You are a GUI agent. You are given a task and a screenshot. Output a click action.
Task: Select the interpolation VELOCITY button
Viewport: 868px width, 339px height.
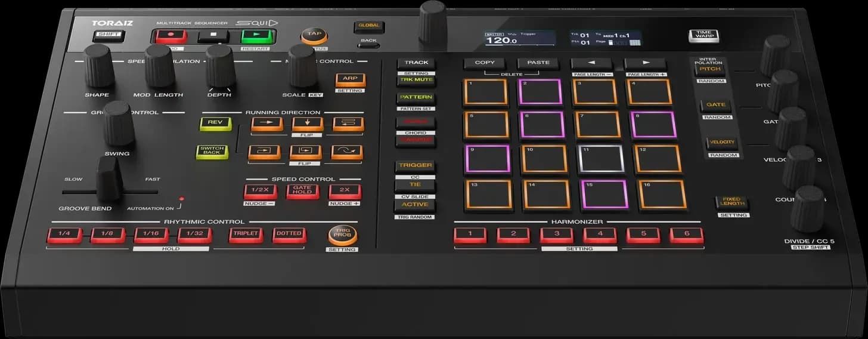pyautogui.click(x=722, y=143)
